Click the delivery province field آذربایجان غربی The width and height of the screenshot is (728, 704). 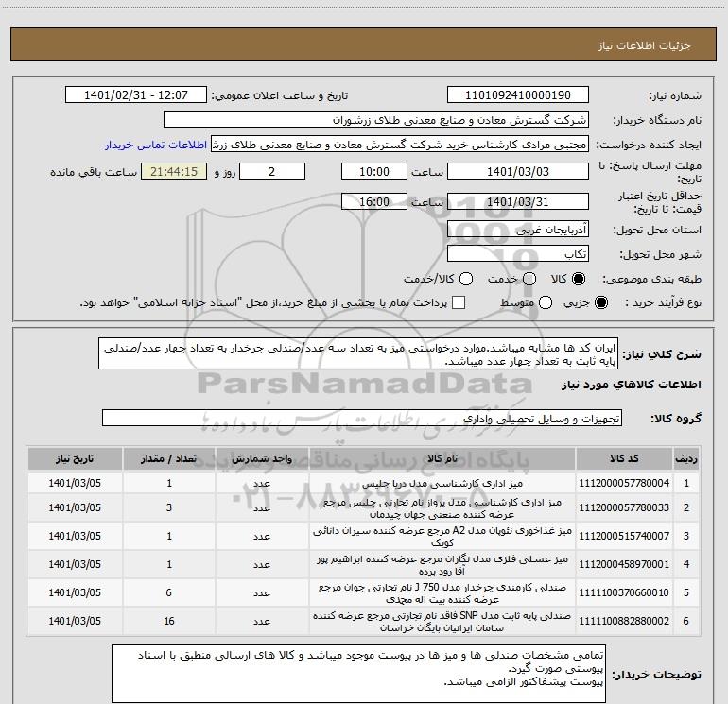coord(518,229)
